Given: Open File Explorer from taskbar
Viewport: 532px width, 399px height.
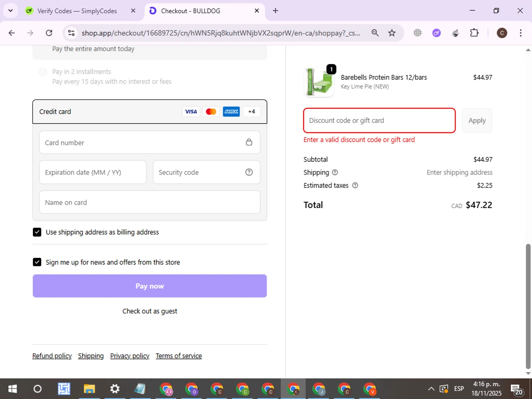Looking at the screenshot, I should click(89, 389).
